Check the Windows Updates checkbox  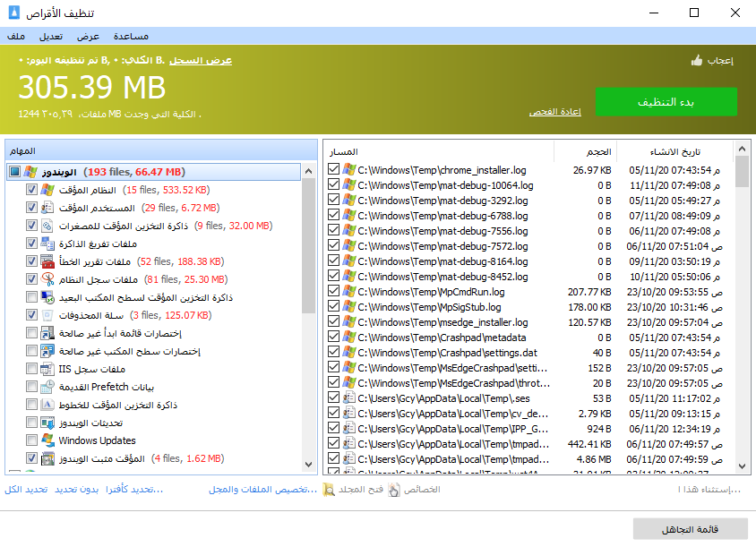tap(31, 440)
